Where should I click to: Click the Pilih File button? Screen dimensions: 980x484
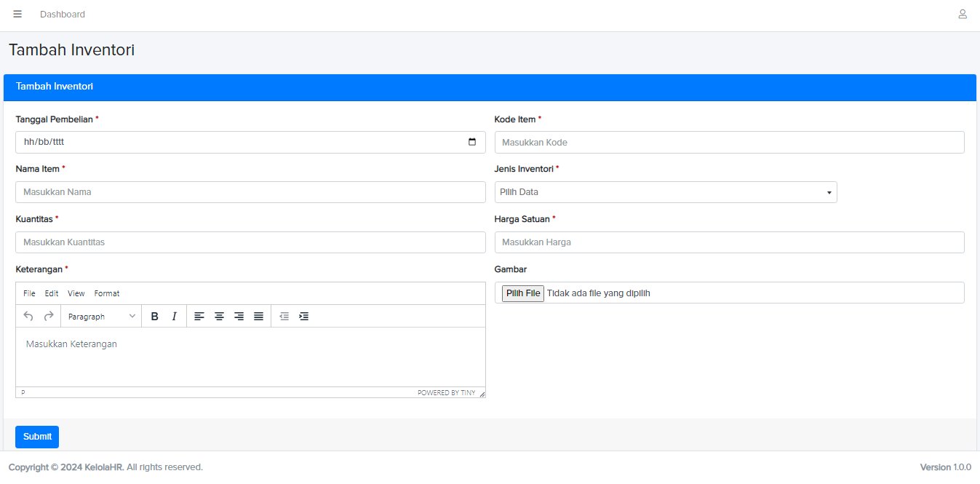coord(522,293)
